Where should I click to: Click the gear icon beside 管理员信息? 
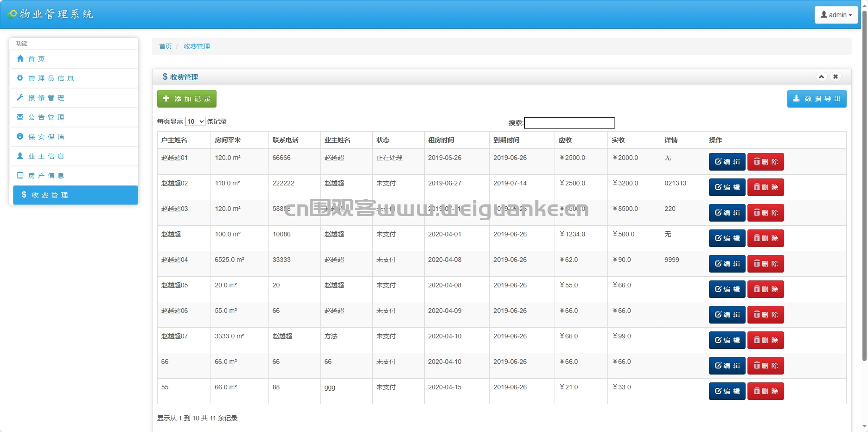click(x=20, y=78)
